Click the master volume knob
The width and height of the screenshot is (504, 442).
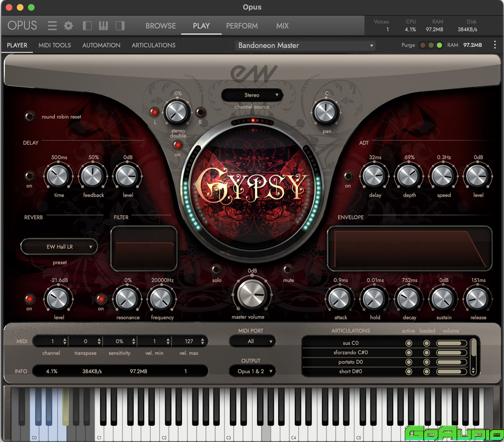pyautogui.click(x=253, y=294)
